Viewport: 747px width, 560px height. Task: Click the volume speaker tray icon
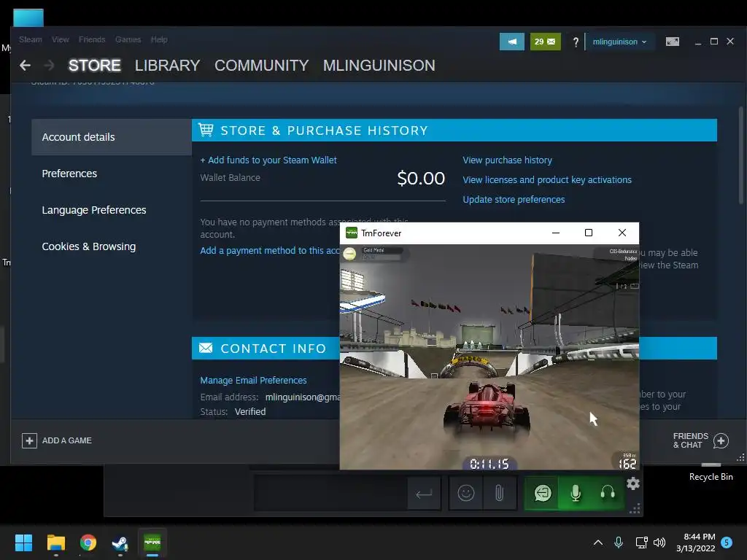click(659, 542)
